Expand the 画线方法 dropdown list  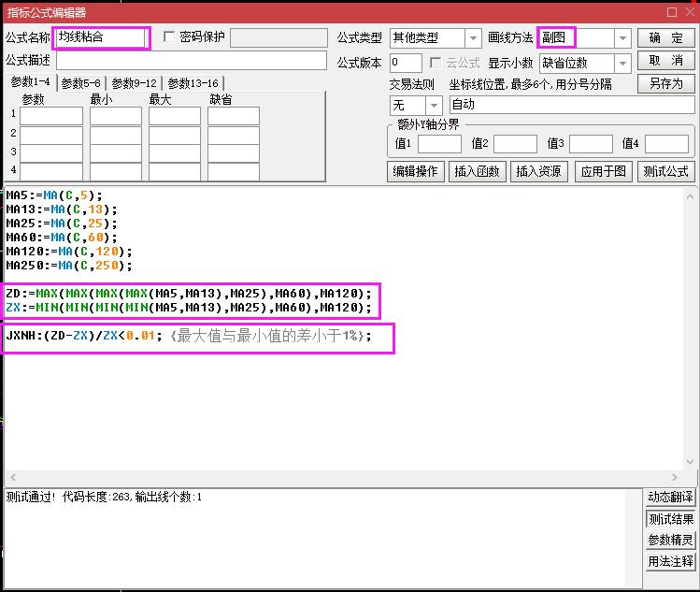click(x=622, y=38)
